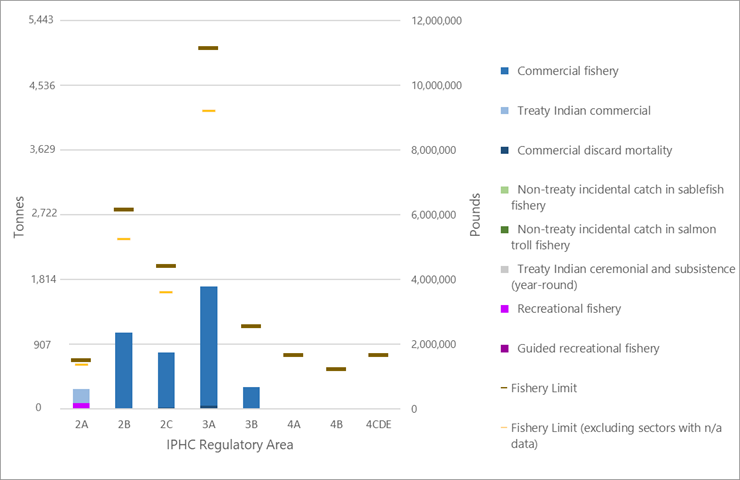
Task: Select the IPHC Regulatory Area axis title
Action: pos(229,445)
